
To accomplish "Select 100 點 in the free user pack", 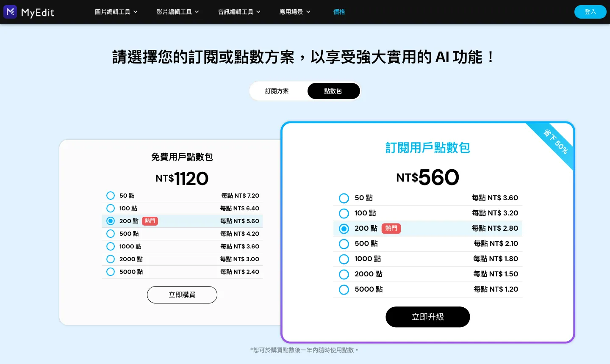I will coord(111,208).
